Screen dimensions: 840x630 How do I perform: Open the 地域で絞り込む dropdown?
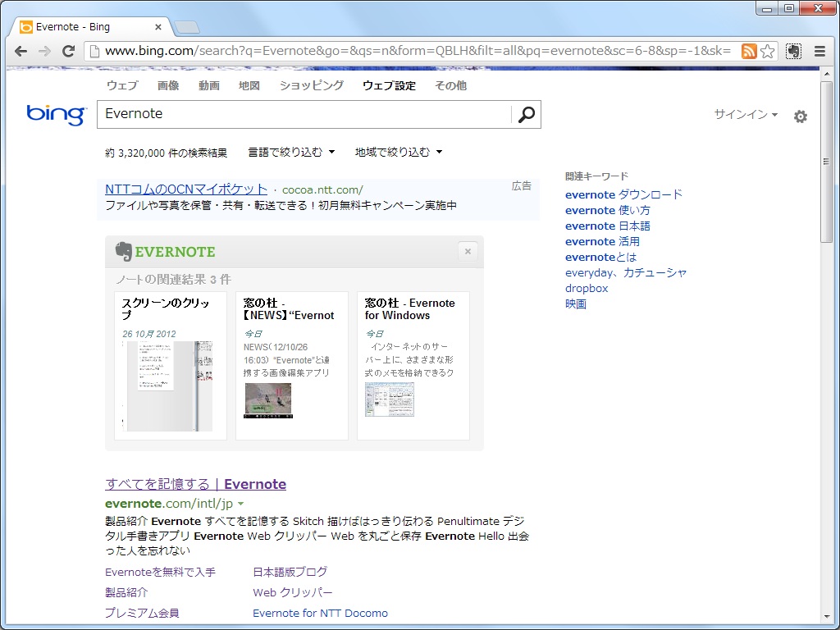click(x=396, y=152)
